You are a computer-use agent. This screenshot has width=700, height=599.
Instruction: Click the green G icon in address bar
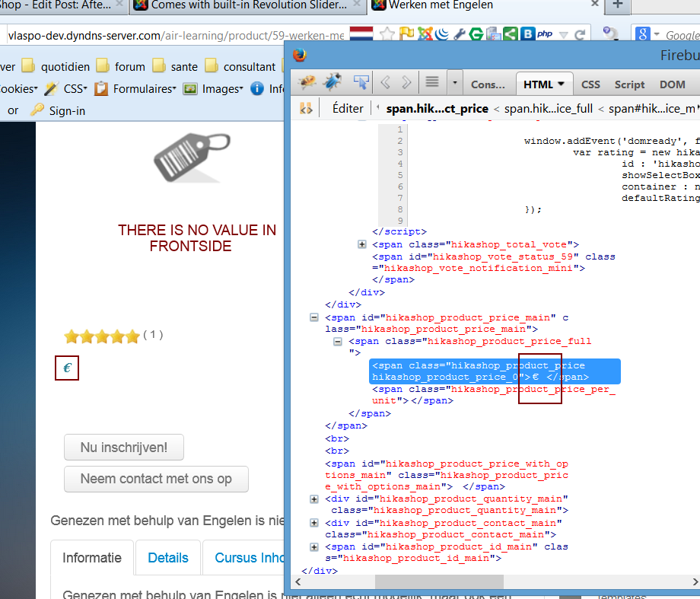pos(476,34)
